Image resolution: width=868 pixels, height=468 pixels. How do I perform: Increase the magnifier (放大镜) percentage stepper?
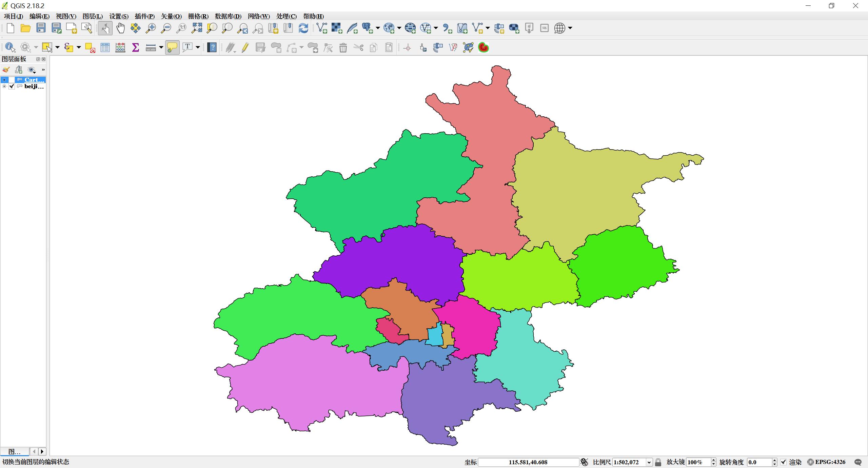tap(713, 460)
